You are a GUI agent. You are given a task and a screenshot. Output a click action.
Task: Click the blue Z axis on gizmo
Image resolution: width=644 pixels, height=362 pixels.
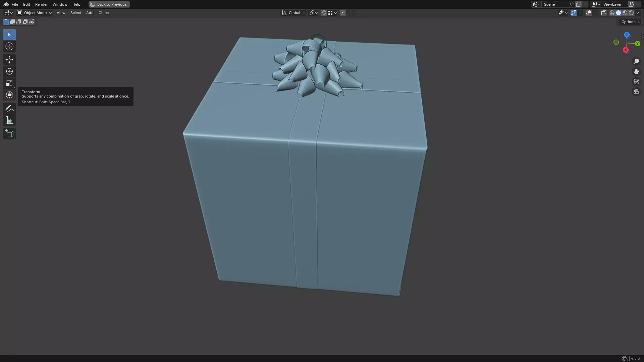(627, 35)
